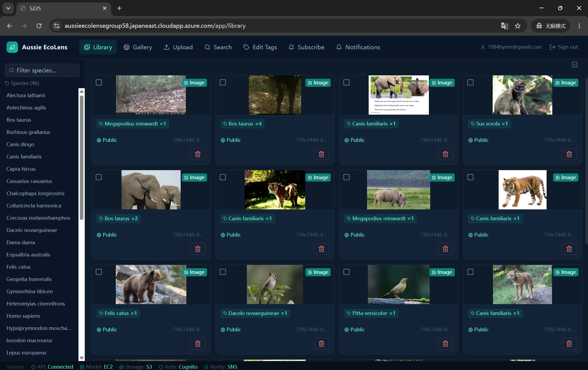Click the Megapodius reinwardt ×1 tag on forest card
The width and height of the screenshot is (588, 370).
[133, 124]
